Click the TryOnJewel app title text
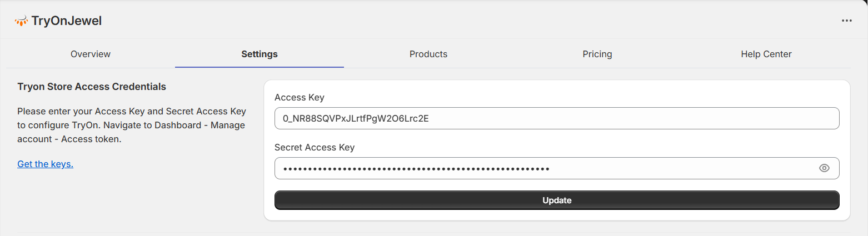 pyautogui.click(x=66, y=21)
